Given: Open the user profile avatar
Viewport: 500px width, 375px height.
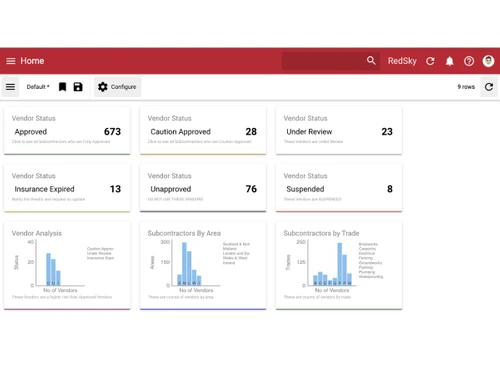Looking at the screenshot, I should [x=488, y=61].
